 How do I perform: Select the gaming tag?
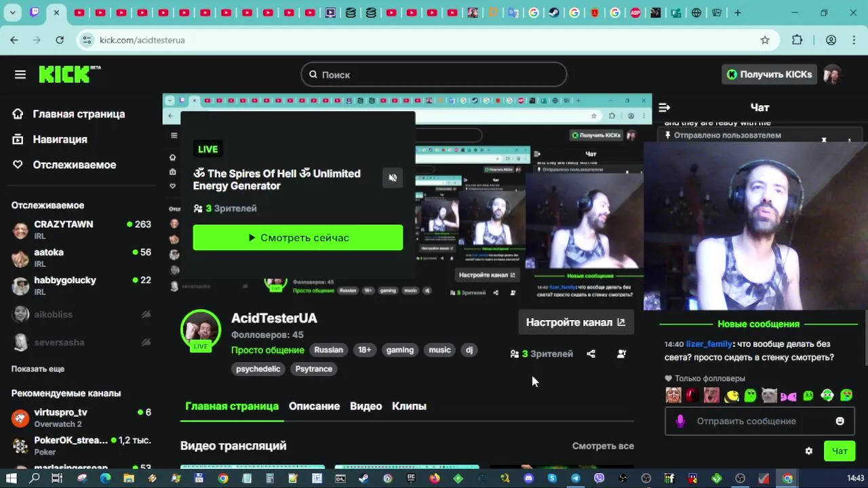[400, 350]
